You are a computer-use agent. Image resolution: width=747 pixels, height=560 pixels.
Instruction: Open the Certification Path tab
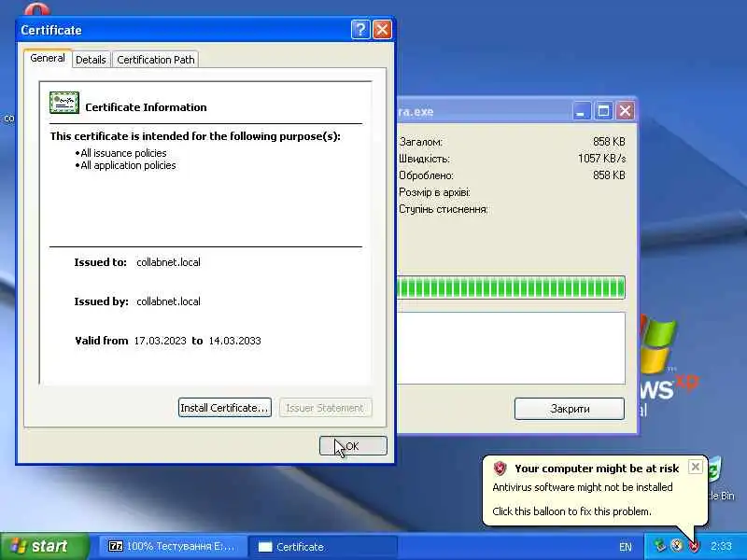point(155,60)
